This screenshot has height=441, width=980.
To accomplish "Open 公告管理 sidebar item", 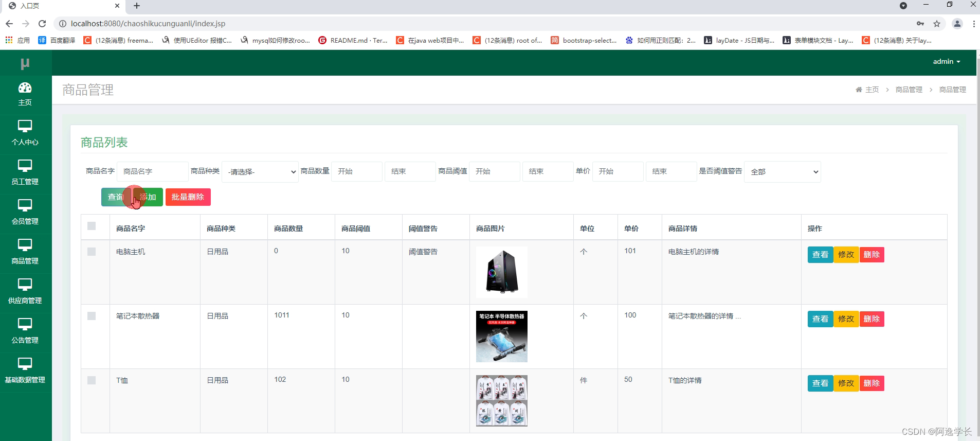I will click(25, 331).
